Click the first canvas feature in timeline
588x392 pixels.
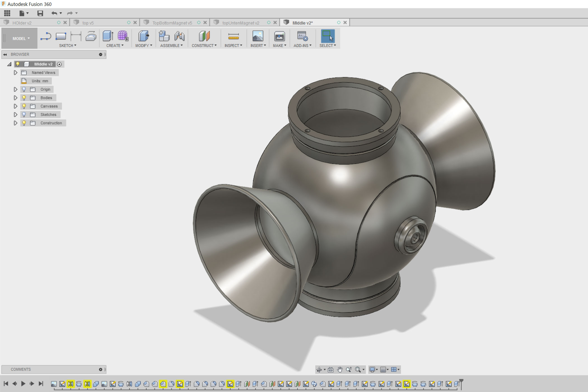(x=54, y=384)
